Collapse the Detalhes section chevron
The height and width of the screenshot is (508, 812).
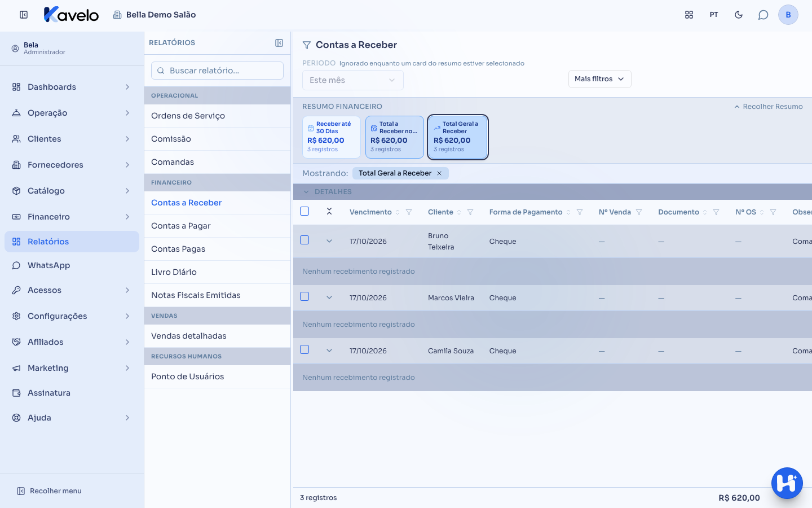[306, 192]
